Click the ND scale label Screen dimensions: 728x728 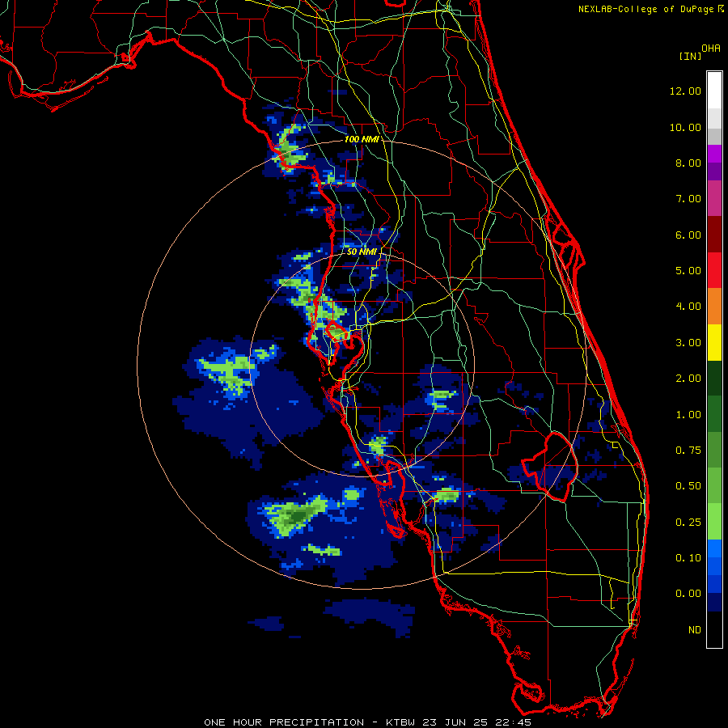pyautogui.click(x=695, y=630)
